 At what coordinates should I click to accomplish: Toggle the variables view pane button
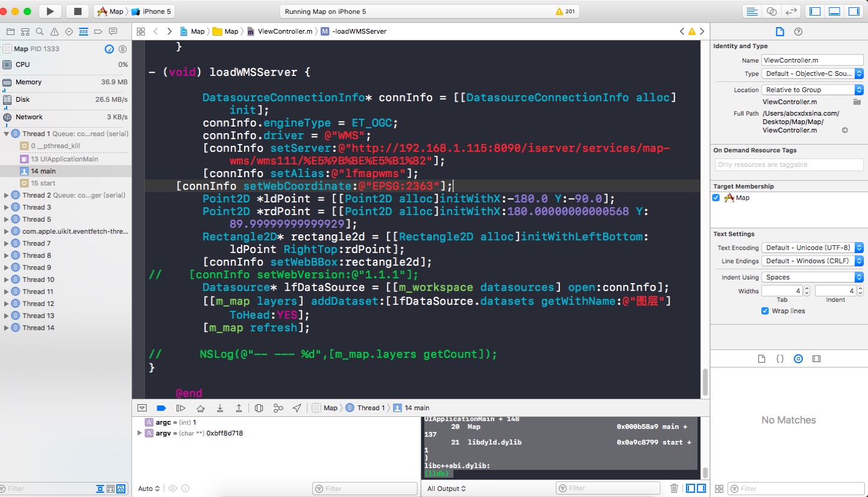click(691, 489)
